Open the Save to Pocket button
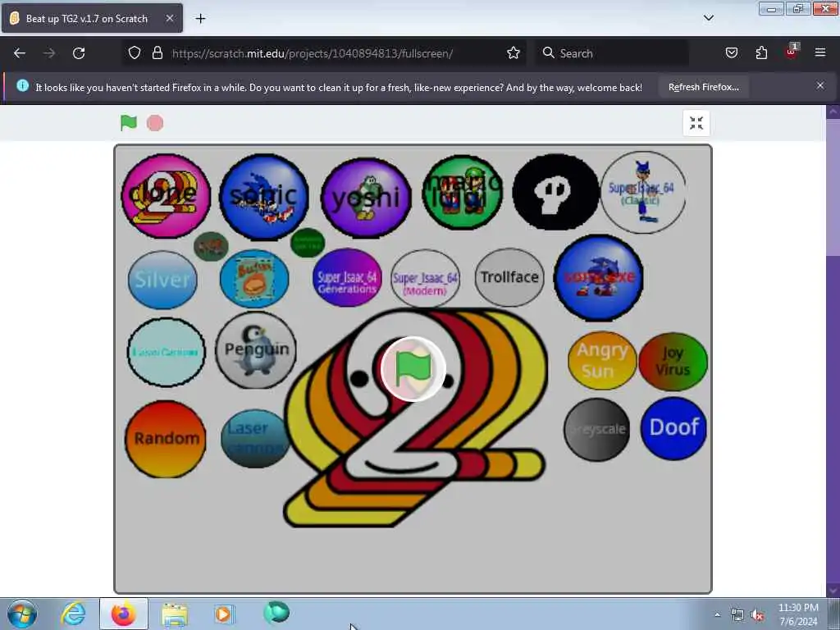Viewport: 840px width, 630px height. point(731,53)
